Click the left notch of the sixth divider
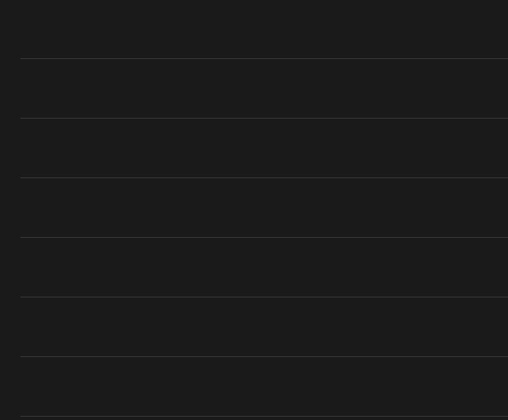508x420 pixels. [19, 356]
